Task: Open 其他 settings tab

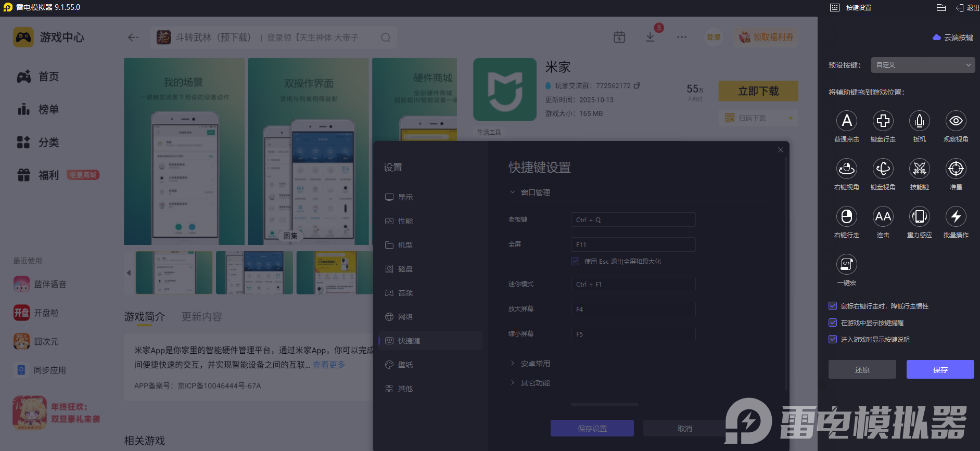Action: tap(430, 389)
